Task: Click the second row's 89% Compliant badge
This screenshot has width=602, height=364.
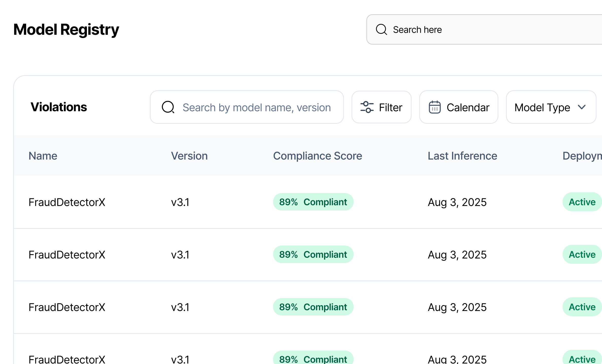Action: point(313,254)
